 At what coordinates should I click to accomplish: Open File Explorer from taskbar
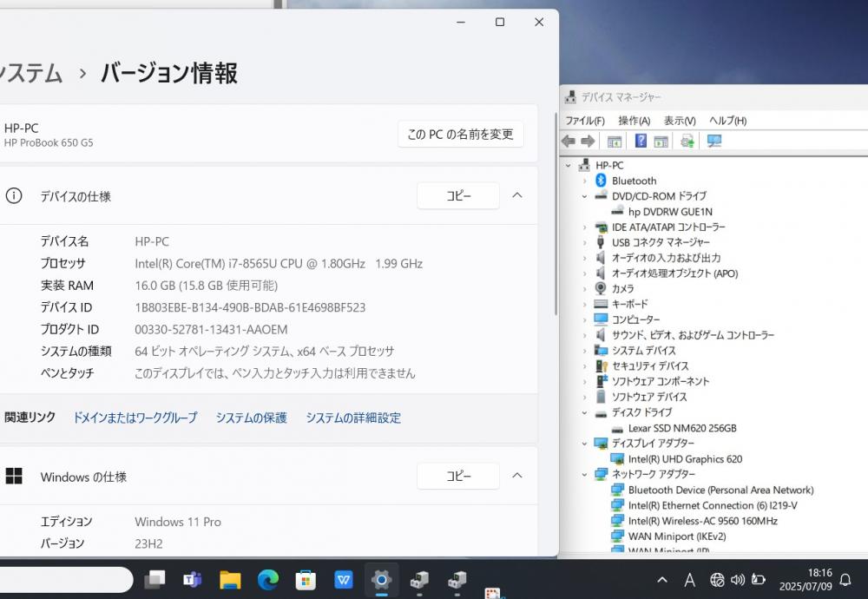pos(230,580)
